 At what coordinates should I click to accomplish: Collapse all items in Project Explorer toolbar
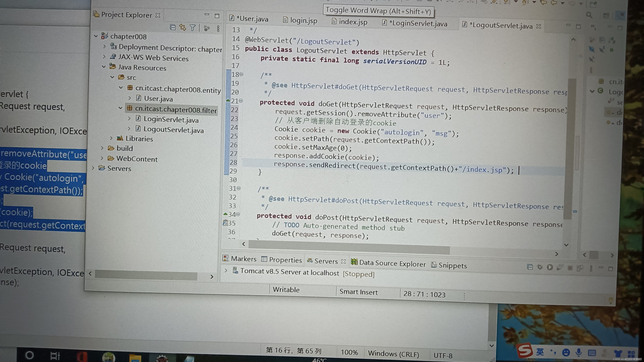pos(173,27)
